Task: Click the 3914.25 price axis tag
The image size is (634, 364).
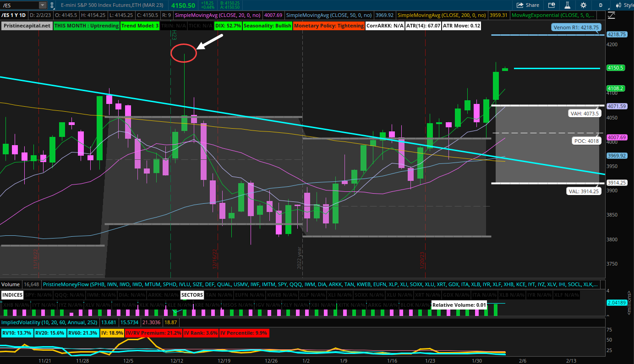Action: [x=616, y=183]
